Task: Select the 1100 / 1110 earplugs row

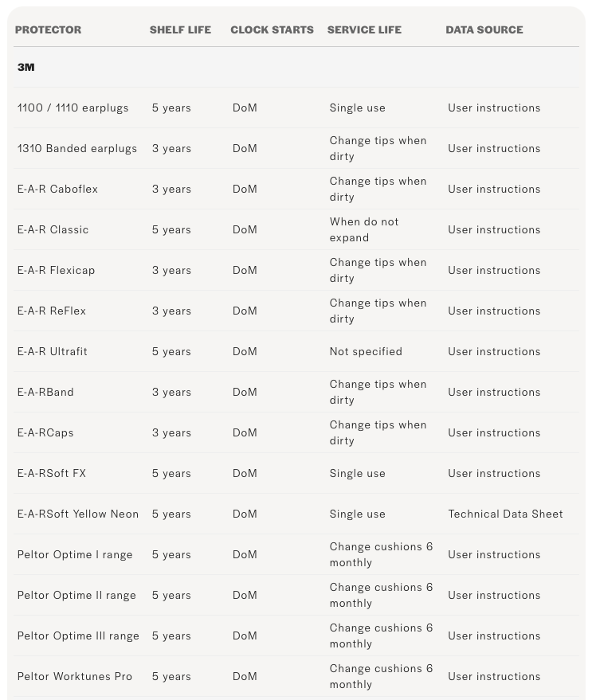Action: (296, 108)
